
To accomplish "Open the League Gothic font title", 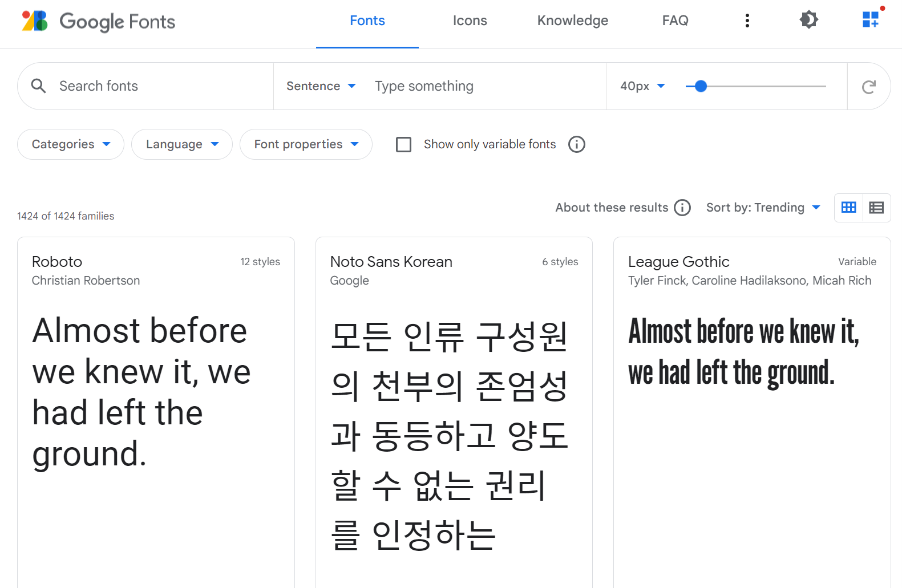I will tap(679, 262).
